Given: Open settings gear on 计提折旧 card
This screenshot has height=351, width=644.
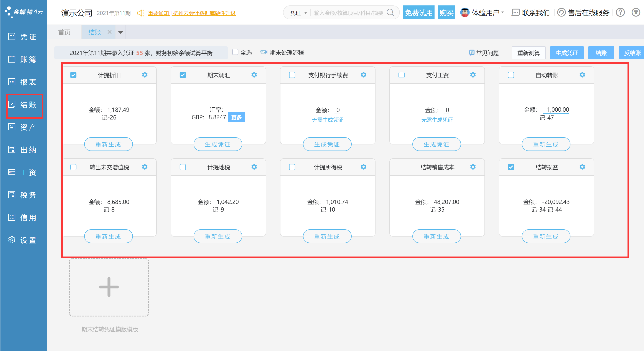Looking at the screenshot, I should click(145, 75).
